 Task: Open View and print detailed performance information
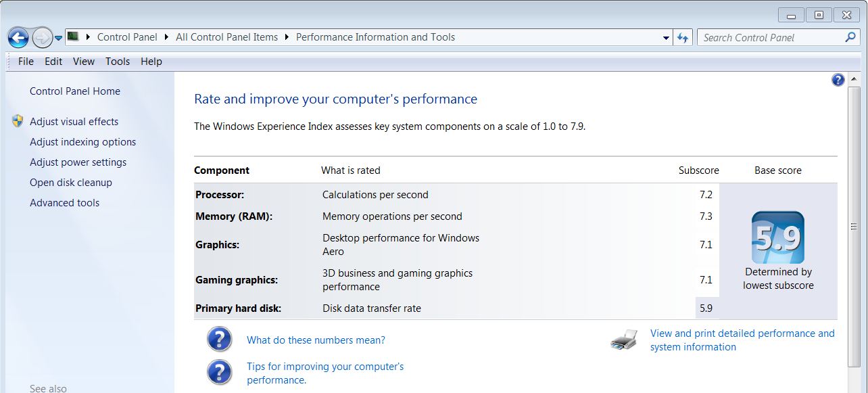pos(742,340)
